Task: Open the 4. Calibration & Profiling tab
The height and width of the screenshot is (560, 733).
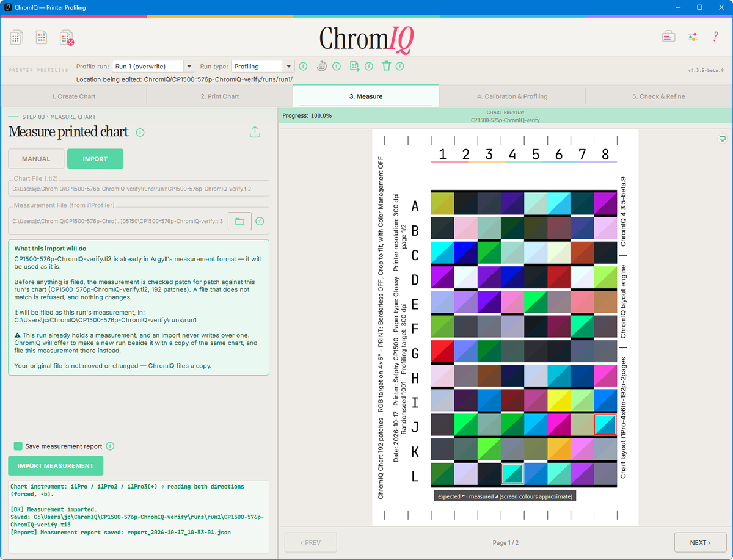Action: (512, 96)
